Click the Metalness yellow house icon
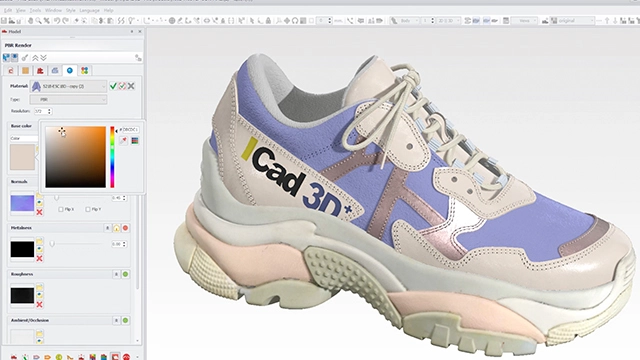The width and height of the screenshot is (640, 360). [x=116, y=228]
